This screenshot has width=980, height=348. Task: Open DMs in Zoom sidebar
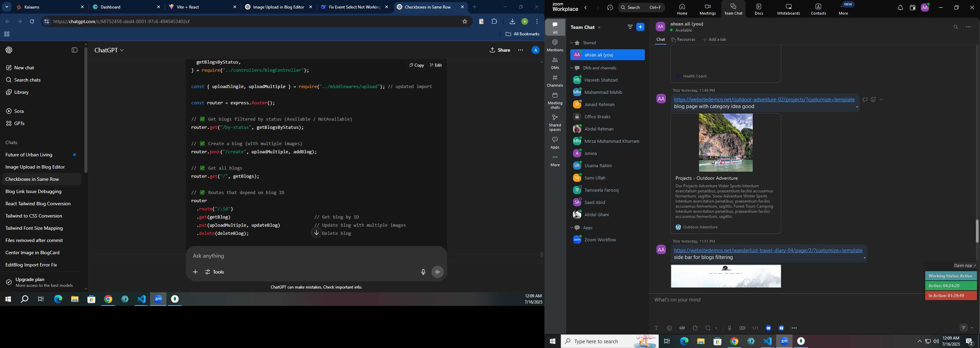(555, 64)
